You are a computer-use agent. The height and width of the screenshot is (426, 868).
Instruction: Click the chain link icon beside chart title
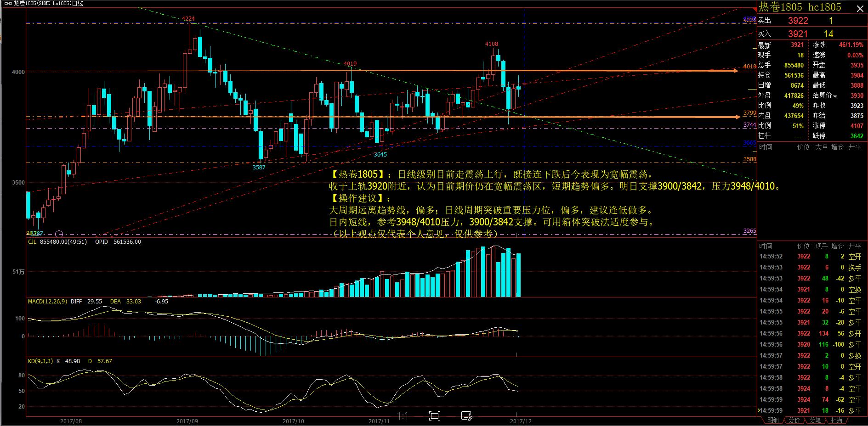(x=8, y=4)
